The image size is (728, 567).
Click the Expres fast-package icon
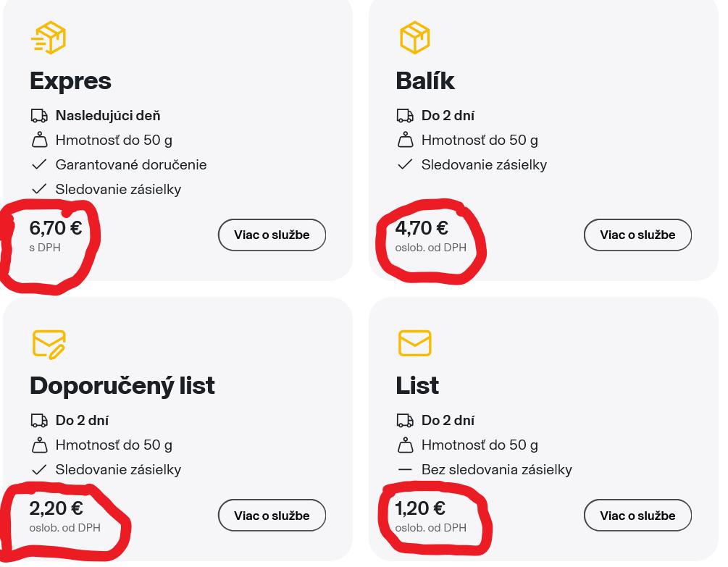click(49, 38)
